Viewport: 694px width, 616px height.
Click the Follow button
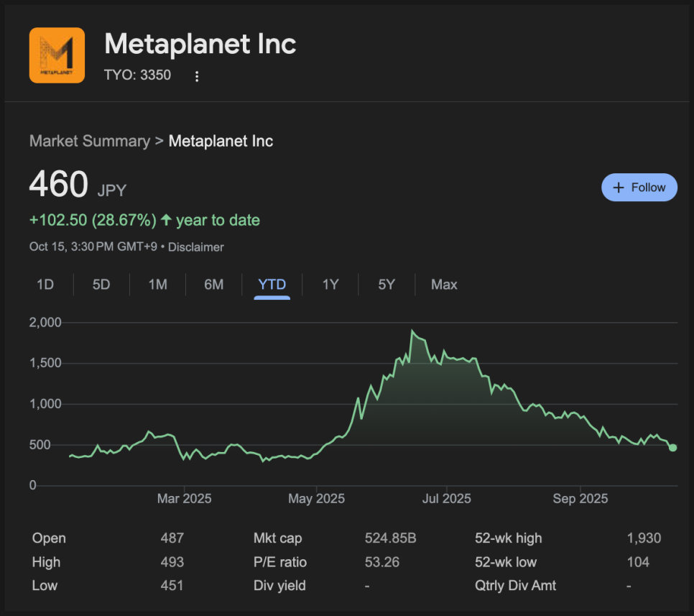point(639,188)
